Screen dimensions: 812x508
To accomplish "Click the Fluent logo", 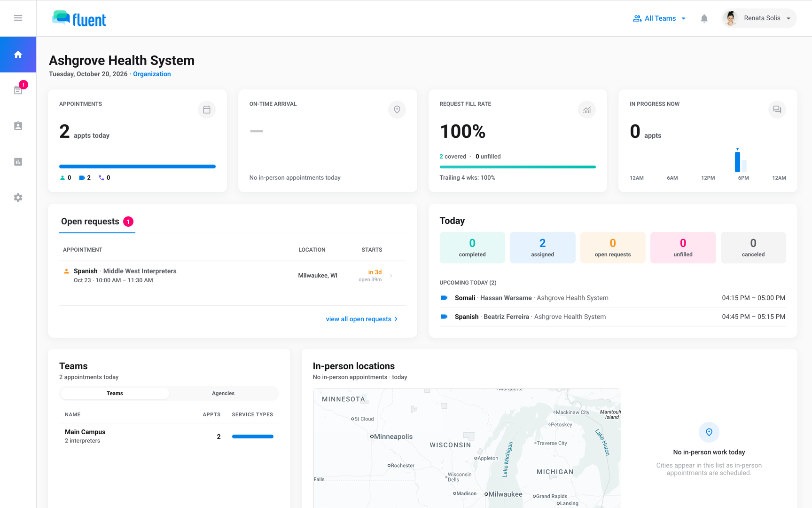I will click(79, 19).
